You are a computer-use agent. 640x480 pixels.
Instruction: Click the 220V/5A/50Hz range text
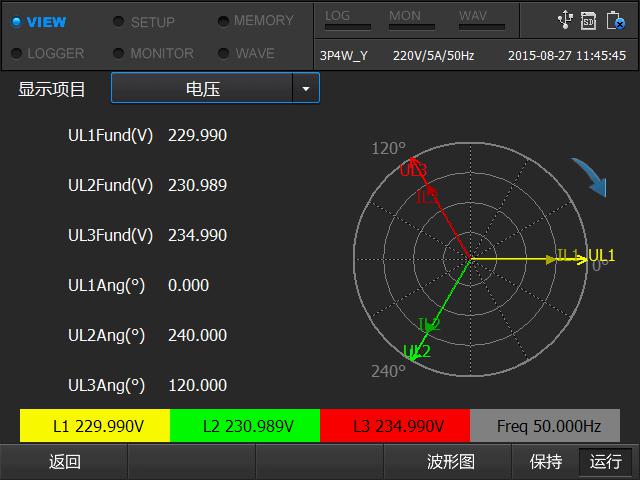433,56
